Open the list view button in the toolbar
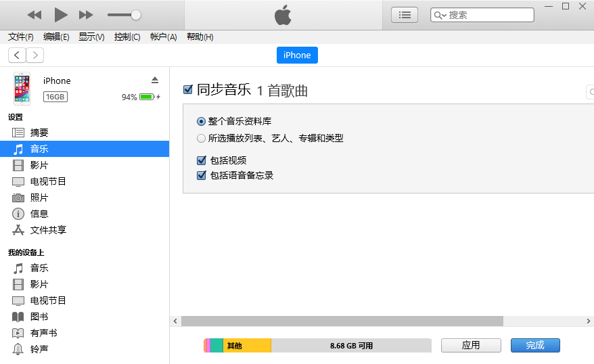594x364 pixels. [404, 15]
